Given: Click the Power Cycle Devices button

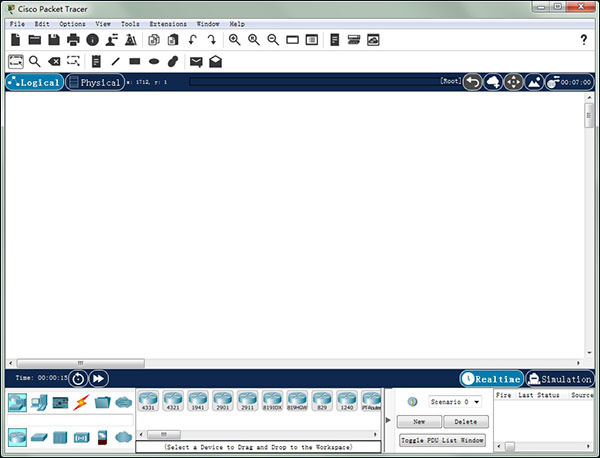Looking at the screenshot, I should [78, 379].
